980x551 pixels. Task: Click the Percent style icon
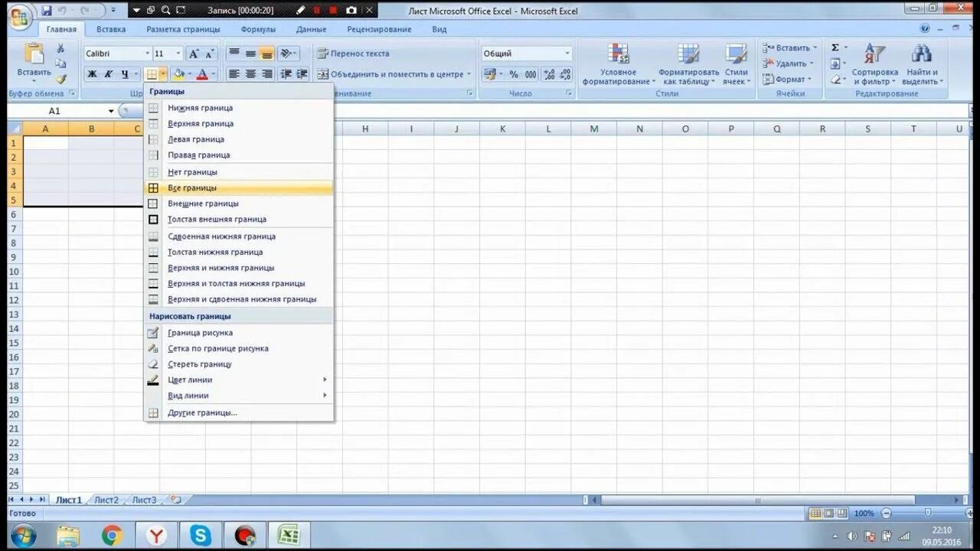tap(514, 74)
